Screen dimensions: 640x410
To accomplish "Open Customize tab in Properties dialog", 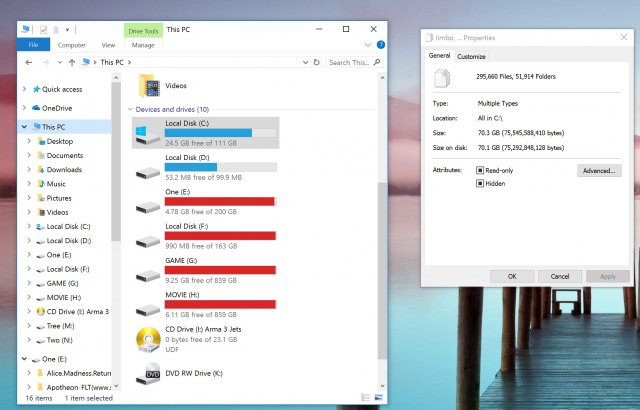I will pos(471,56).
